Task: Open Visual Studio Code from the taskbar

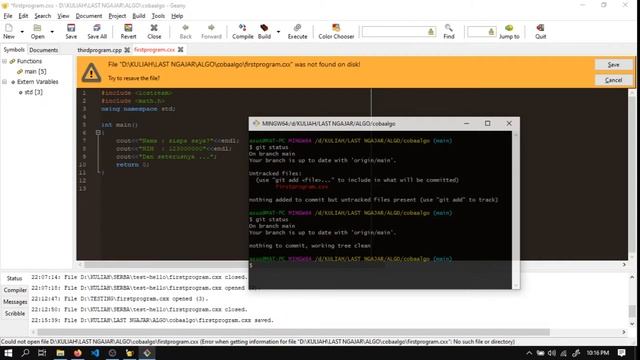Action: coord(95,353)
